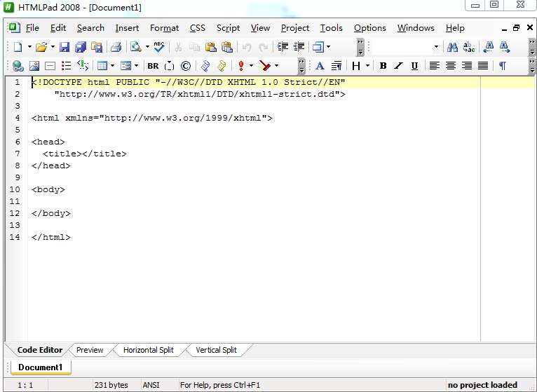The height and width of the screenshot is (392, 537).
Task: Click the Find Next binoculars icon
Action: (x=505, y=47)
